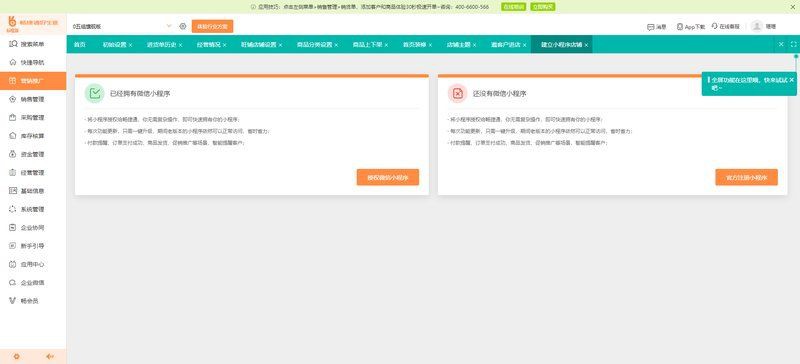Switch to the 邀客户进店 tab

pos(506,44)
